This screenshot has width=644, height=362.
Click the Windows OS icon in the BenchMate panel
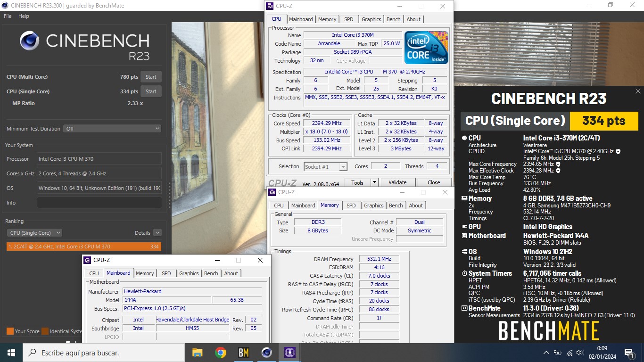tap(464, 252)
